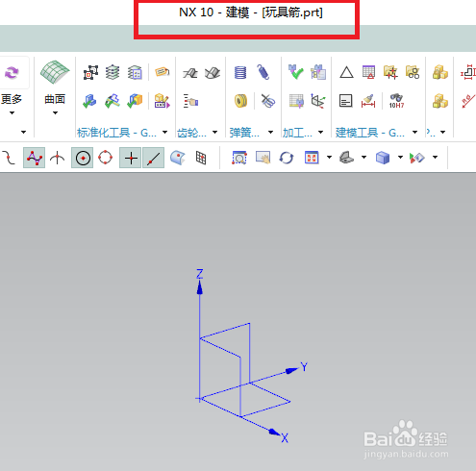Click the delete spring scissors icon

(267, 101)
